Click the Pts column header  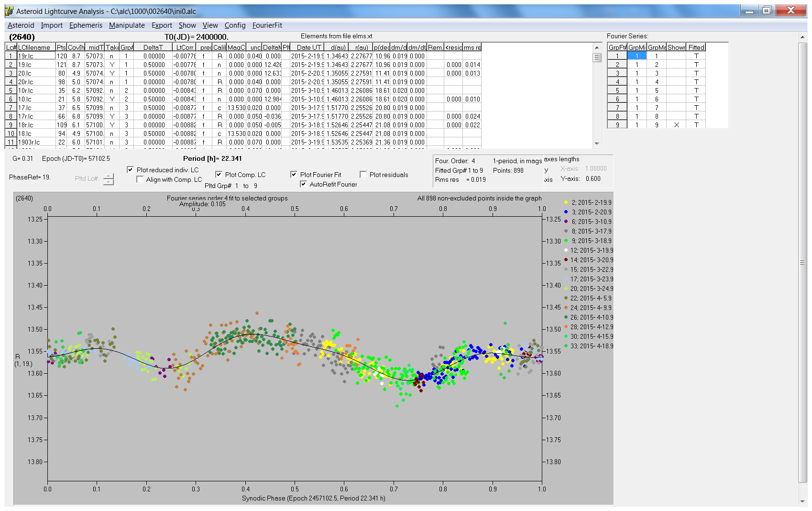coord(61,47)
